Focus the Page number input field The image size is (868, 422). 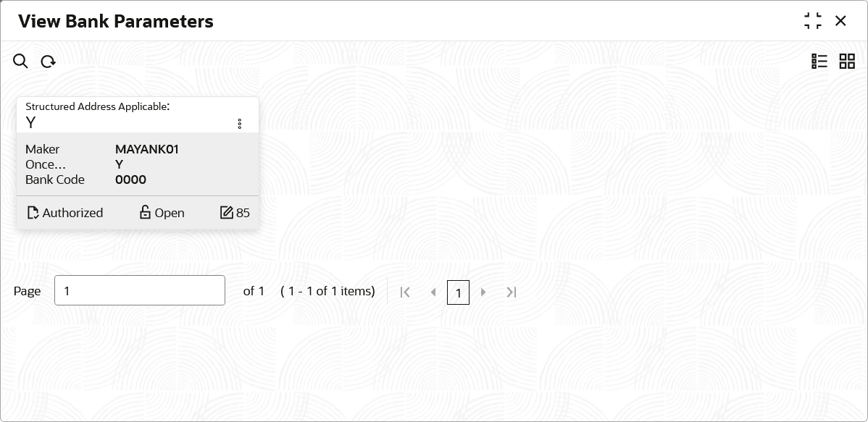tap(140, 290)
